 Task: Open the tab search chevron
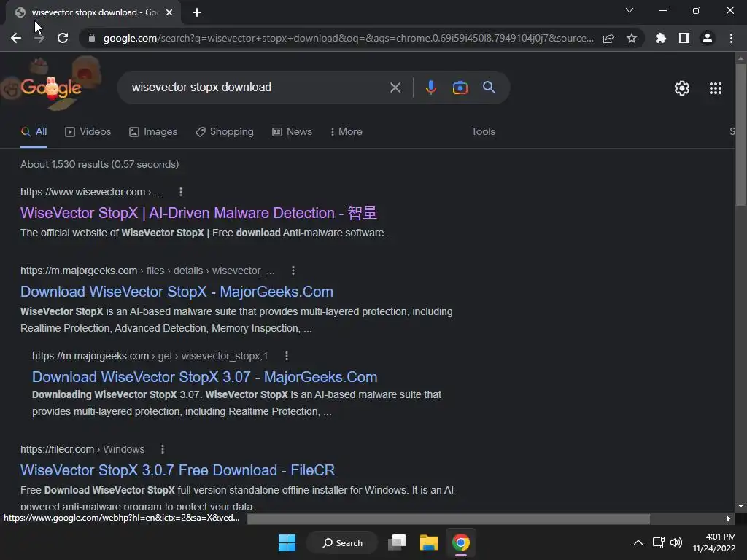(x=630, y=10)
